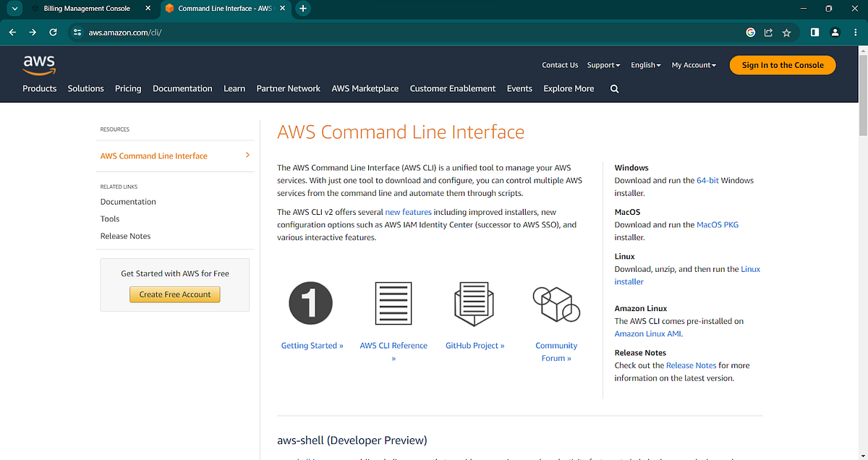
Task: Click the Getting Started number-one icon
Action: [x=310, y=303]
